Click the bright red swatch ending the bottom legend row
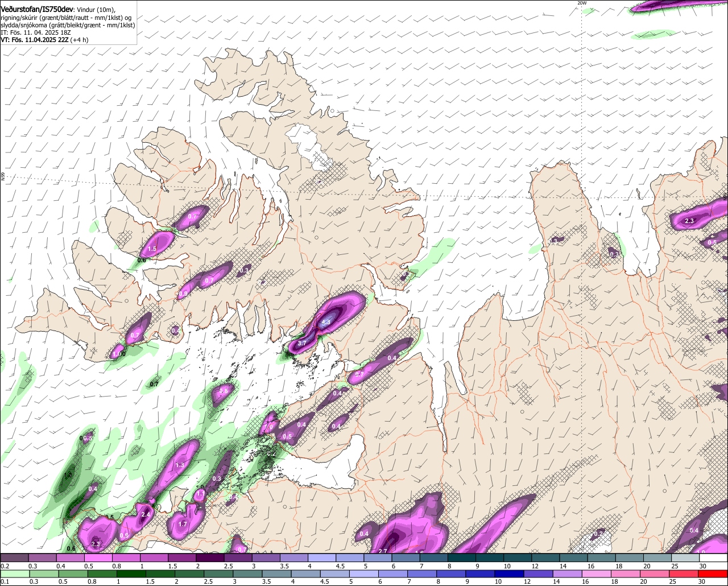 pos(713,574)
